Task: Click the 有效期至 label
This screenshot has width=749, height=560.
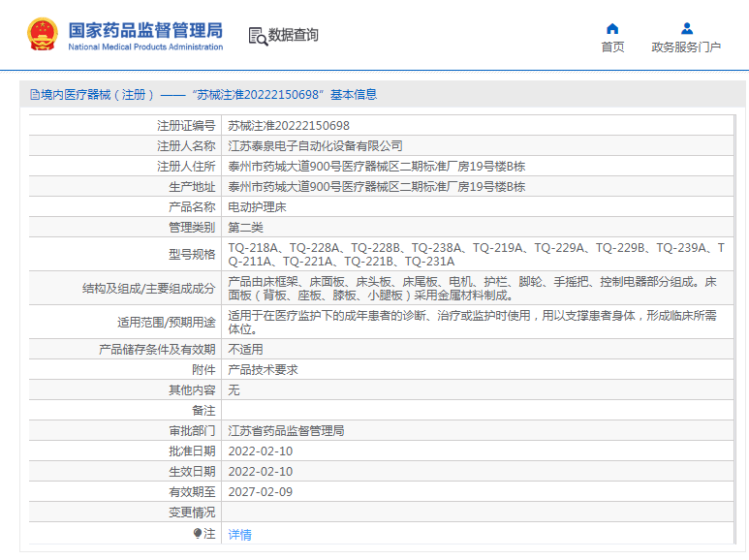Action: coord(192,491)
